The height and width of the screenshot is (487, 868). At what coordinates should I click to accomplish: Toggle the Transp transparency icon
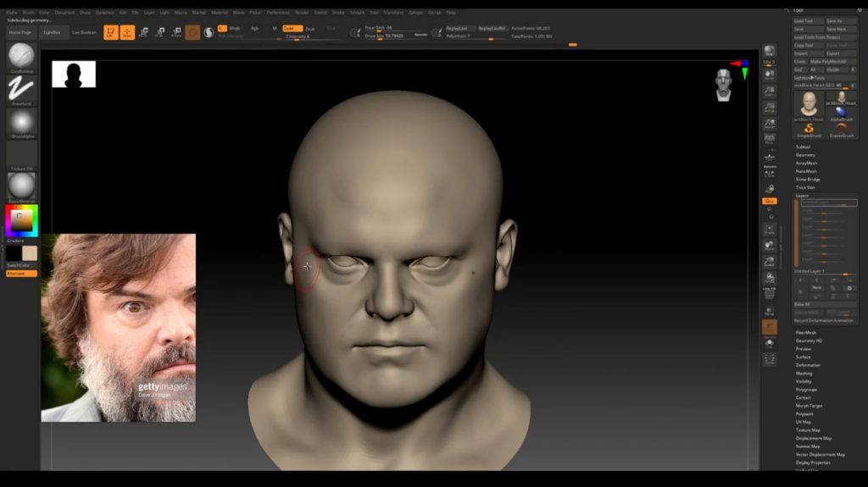(770, 311)
